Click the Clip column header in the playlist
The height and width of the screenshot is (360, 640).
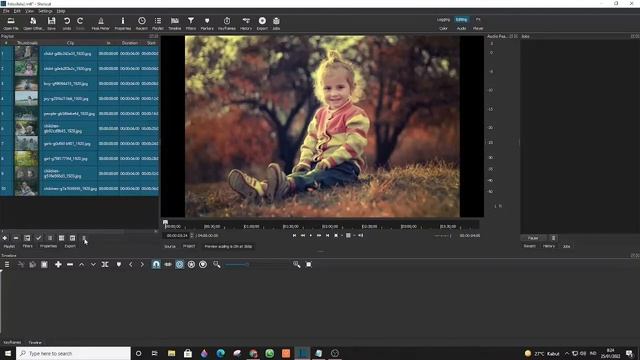(x=70, y=43)
